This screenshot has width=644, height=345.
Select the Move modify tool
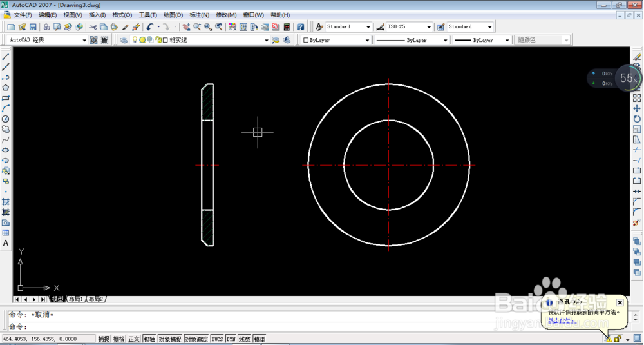coord(637,108)
